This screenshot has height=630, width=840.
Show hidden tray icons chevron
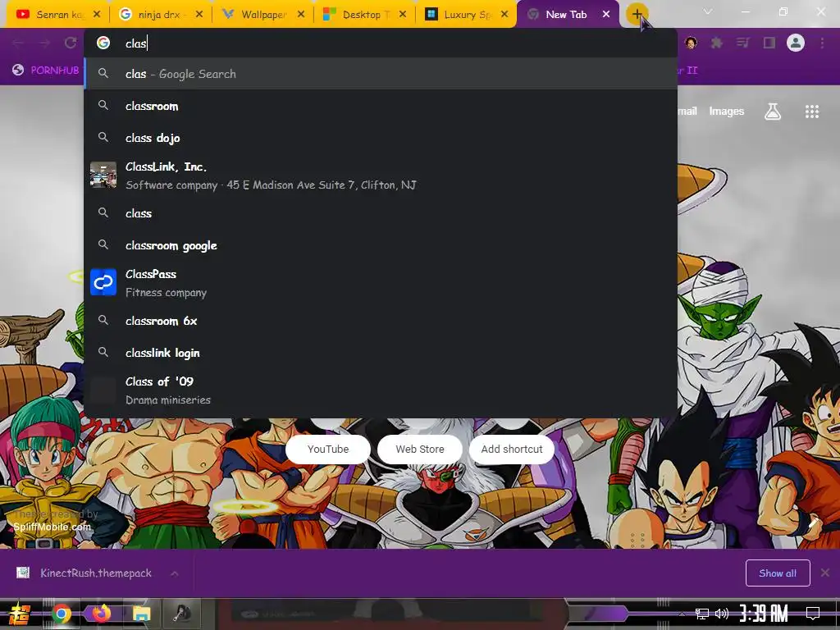(682, 614)
